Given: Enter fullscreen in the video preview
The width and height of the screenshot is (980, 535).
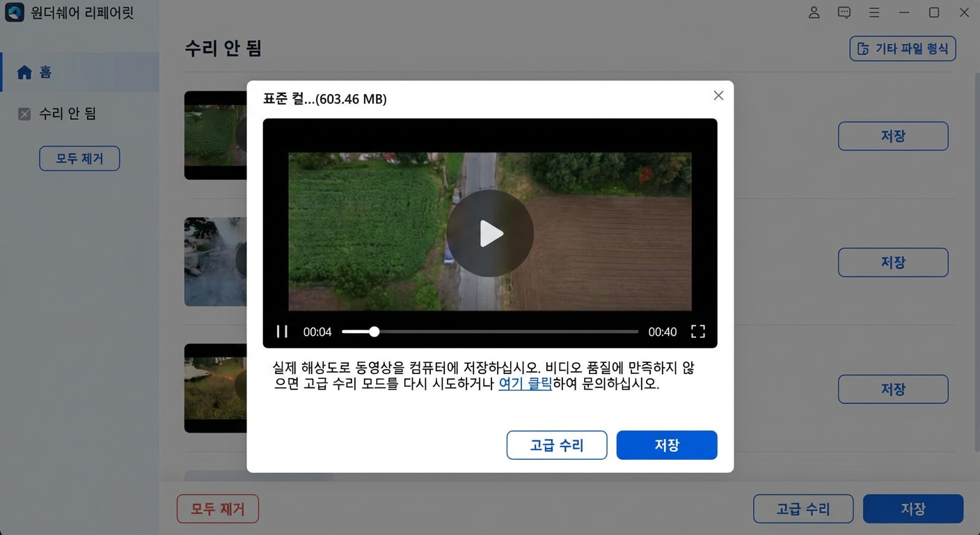Looking at the screenshot, I should pos(697,332).
